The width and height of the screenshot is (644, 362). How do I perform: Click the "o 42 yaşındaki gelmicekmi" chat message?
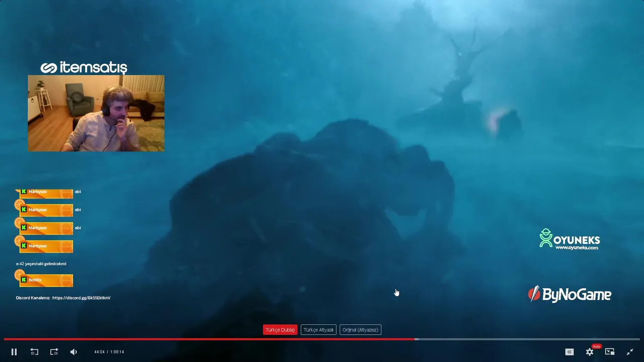coord(41,263)
